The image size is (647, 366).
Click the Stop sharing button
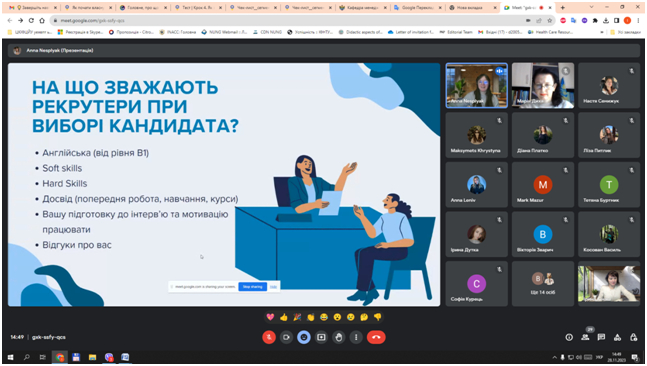[253, 286]
